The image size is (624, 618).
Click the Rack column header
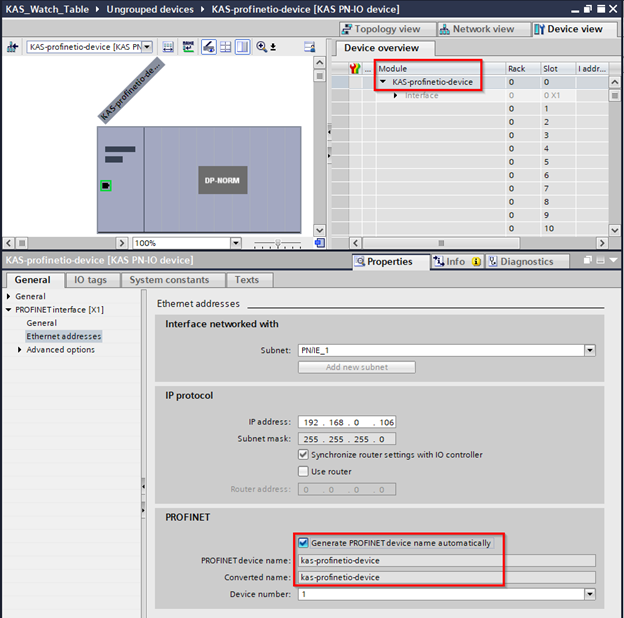click(523, 68)
